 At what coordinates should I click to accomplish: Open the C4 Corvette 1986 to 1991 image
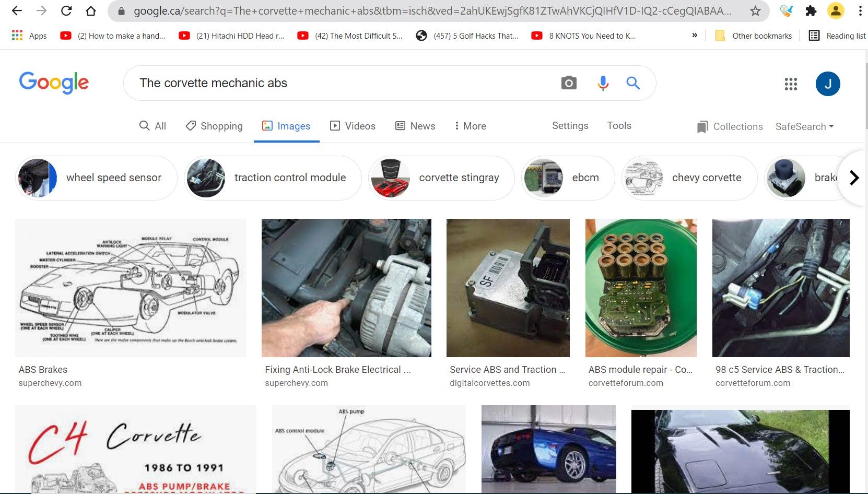click(x=136, y=449)
